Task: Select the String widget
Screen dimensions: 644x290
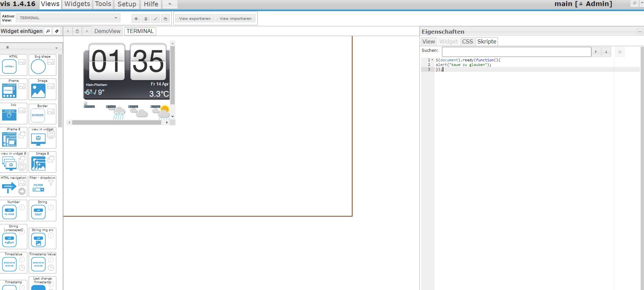Action: (x=43, y=211)
